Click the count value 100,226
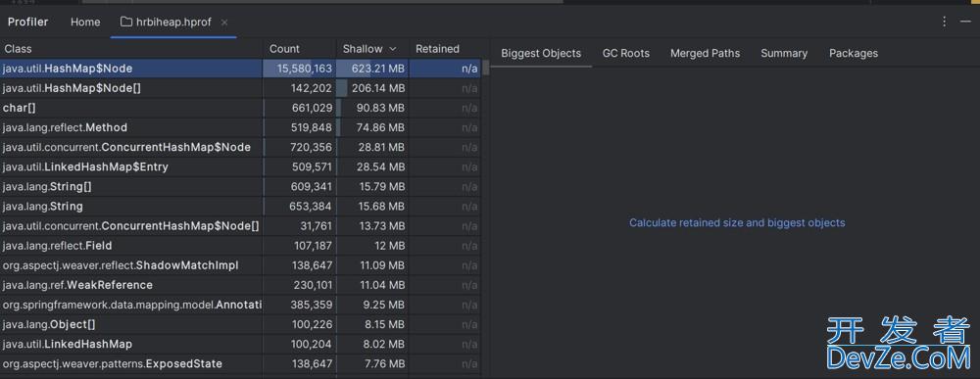Screen dimensions: 980x379 (x=313, y=325)
